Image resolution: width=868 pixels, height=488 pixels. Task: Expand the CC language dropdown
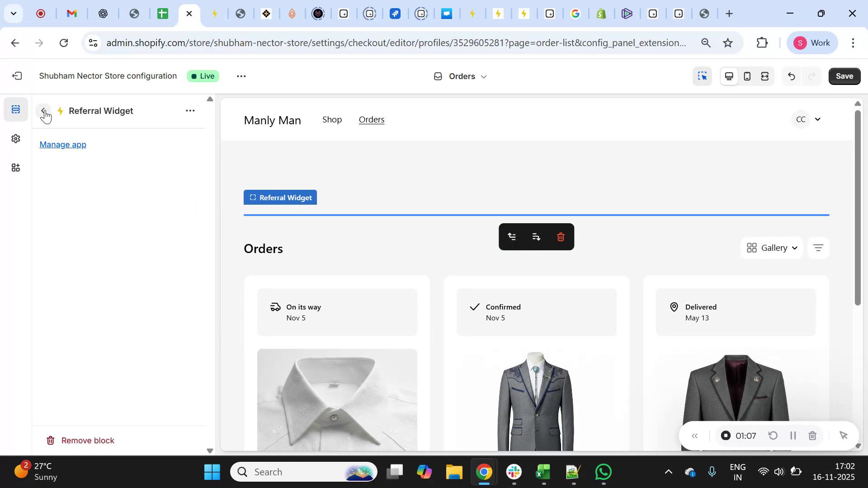[807, 119]
